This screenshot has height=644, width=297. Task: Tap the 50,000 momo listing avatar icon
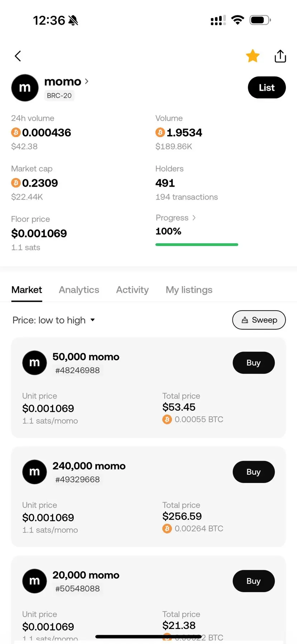34,363
